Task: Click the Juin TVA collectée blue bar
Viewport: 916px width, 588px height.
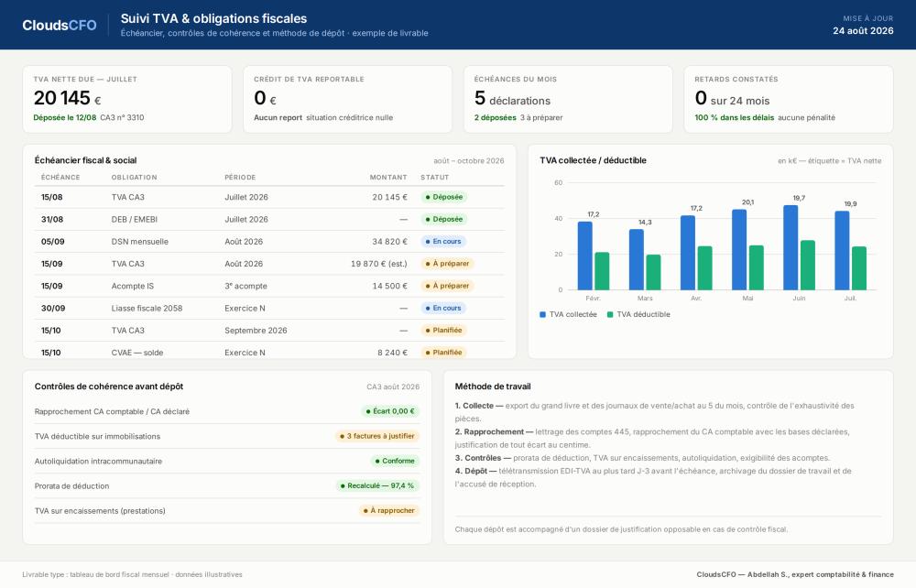Action: 791,247
